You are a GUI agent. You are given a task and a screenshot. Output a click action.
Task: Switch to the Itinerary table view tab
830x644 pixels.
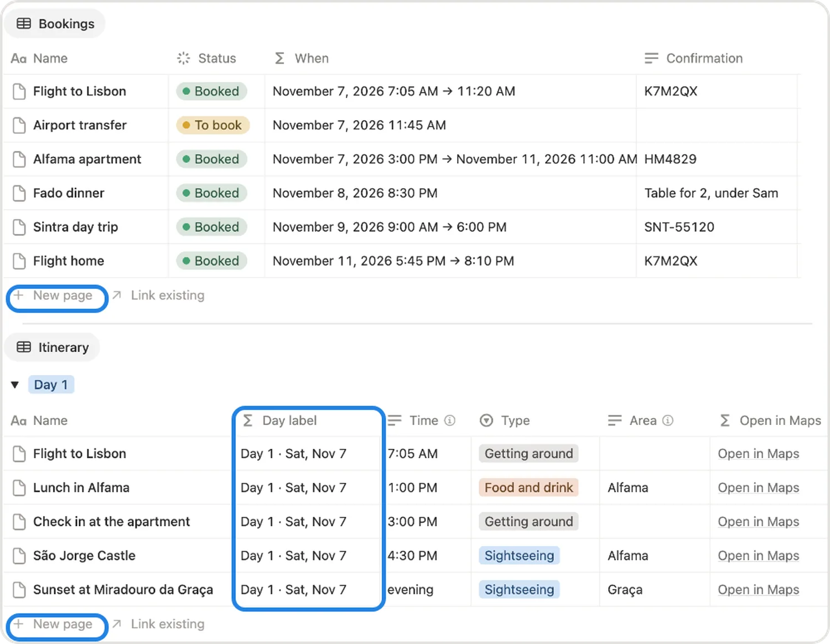point(52,347)
